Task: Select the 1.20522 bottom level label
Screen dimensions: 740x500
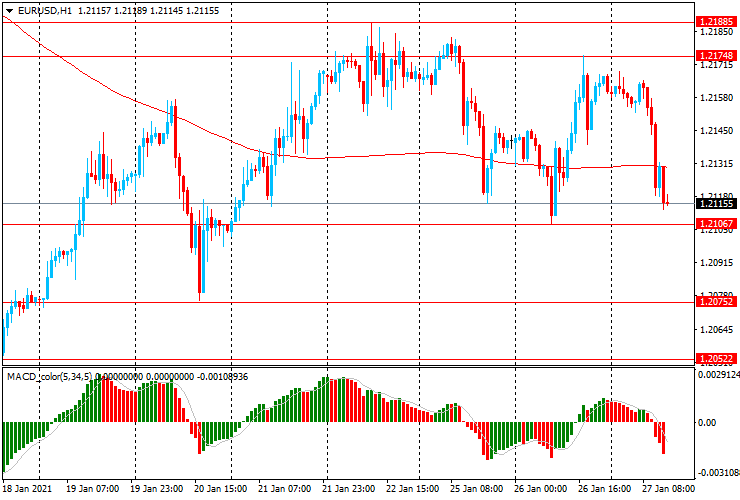Action: point(716,359)
